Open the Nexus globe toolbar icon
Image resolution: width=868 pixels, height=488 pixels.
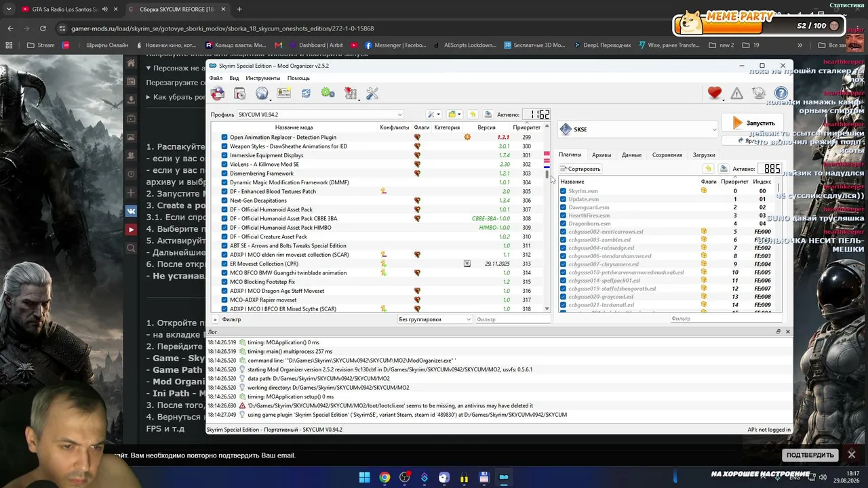click(262, 94)
